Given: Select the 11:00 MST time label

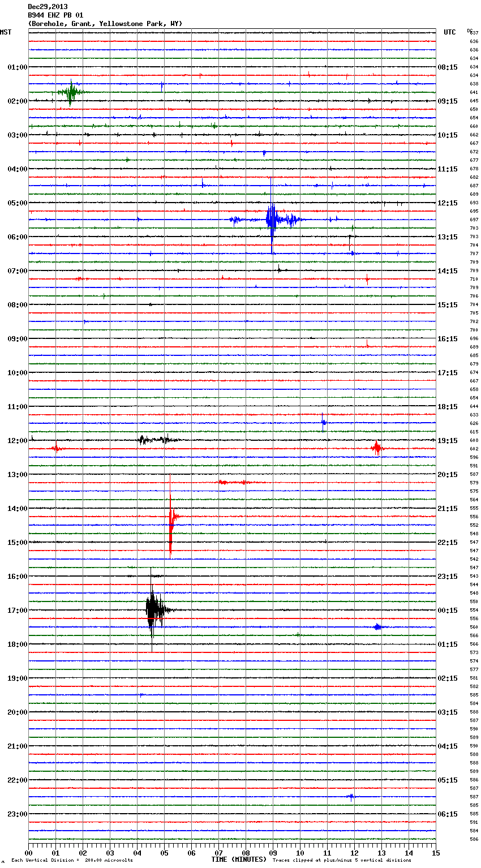Looking at the screenshot, I should [17, 407].
